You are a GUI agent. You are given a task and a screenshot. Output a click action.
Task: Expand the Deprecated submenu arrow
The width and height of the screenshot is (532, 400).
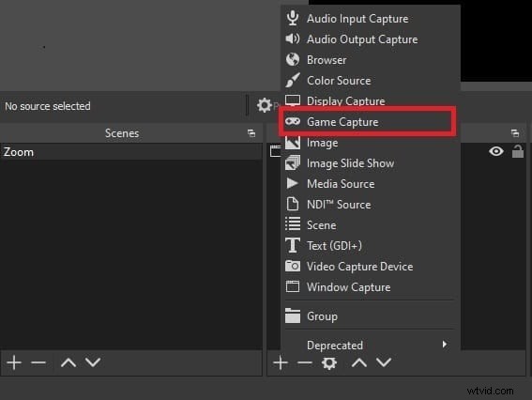445,345
